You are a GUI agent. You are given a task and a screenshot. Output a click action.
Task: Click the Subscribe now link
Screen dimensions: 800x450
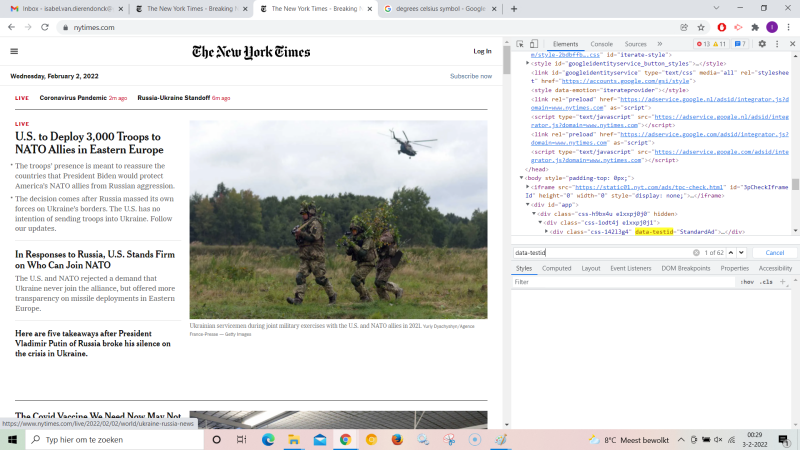click(x=471, y=76)
